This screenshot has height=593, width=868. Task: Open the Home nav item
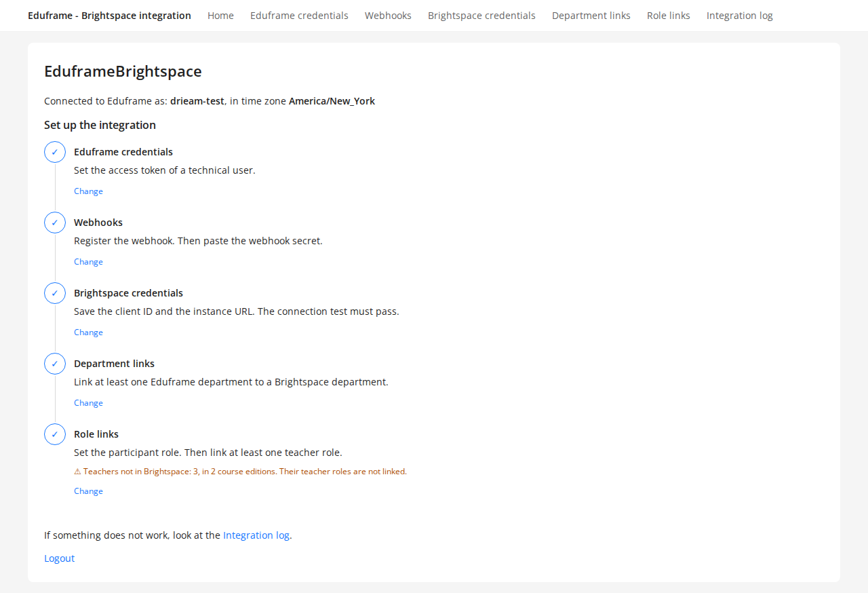click(x=220, y=16)
